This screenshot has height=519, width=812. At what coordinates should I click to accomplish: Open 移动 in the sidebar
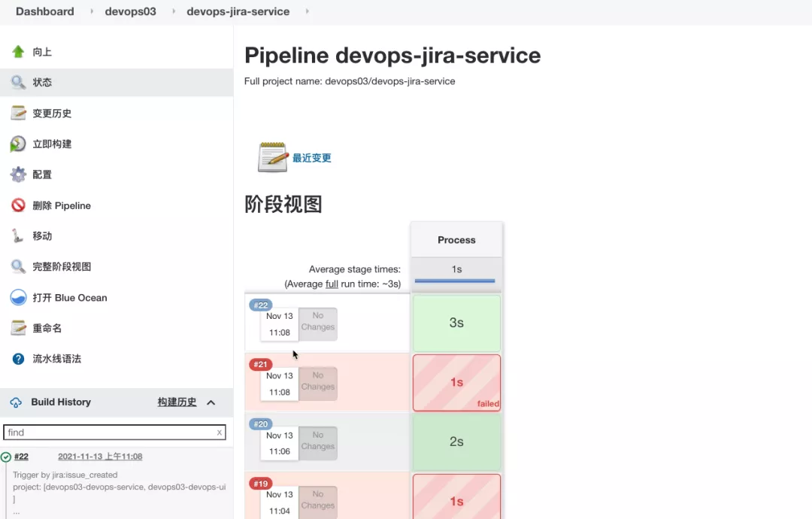click(42, 236)
